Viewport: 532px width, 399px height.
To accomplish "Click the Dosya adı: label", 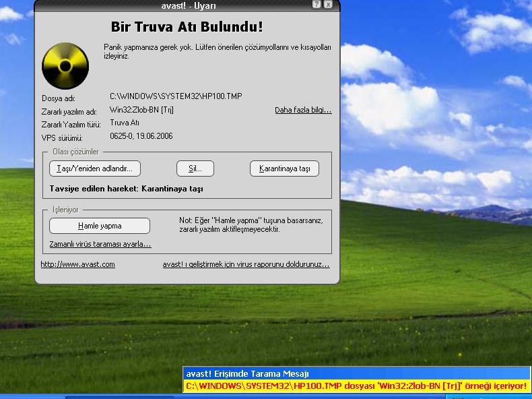I will click(x=59, y=98).
